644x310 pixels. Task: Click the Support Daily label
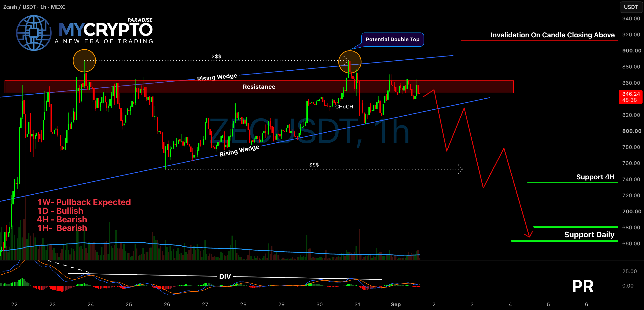point(589,235)
